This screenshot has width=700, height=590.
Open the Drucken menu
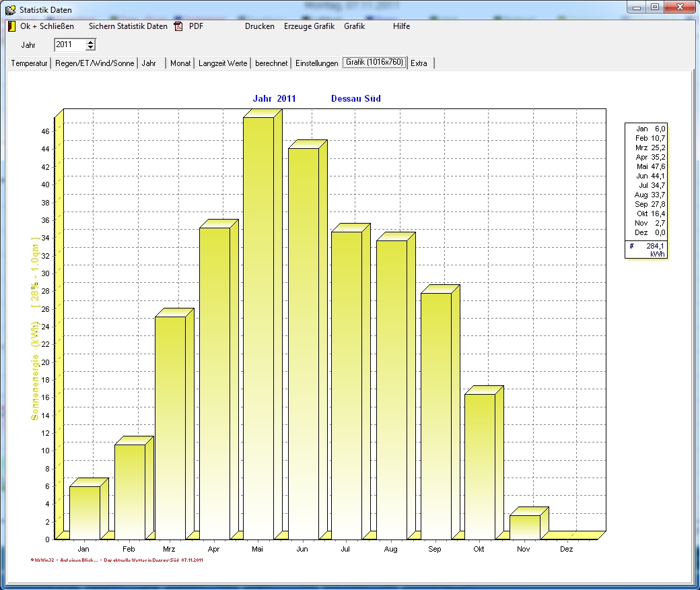click(x=259, y=26)
